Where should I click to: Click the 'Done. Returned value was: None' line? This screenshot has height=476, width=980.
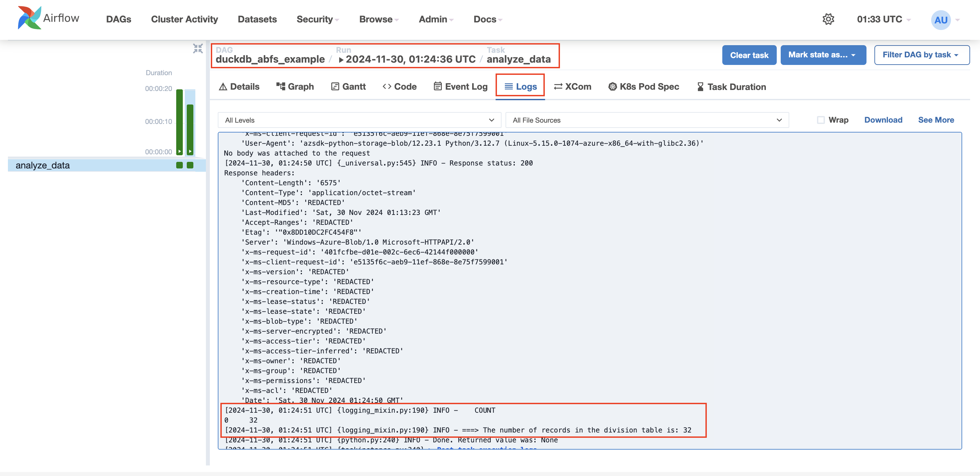(391, 440)
